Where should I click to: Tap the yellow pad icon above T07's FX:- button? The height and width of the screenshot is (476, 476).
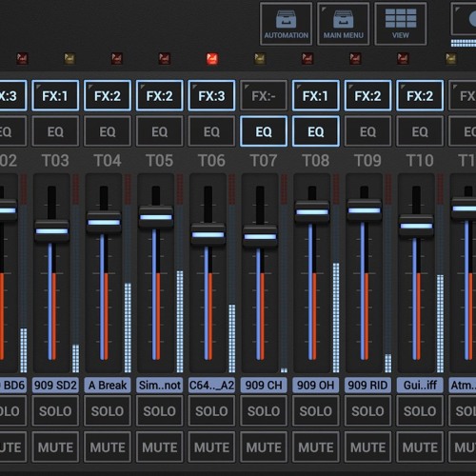[x=260, y=59]
